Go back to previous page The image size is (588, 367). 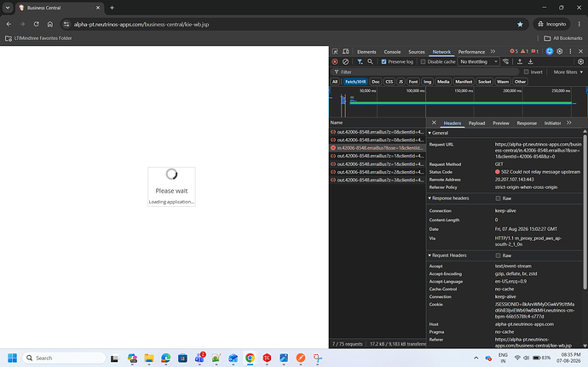pyautogui.click(x=9, y=24)
